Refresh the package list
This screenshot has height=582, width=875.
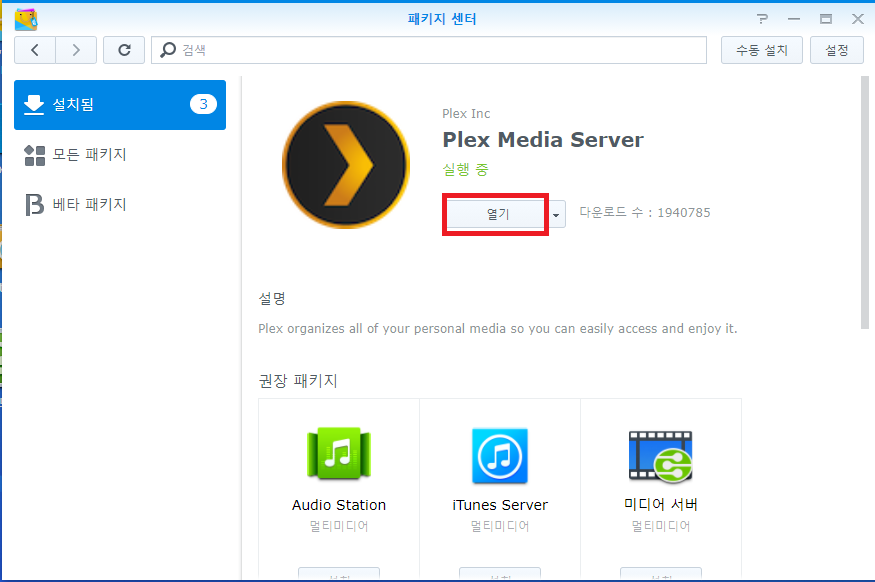(124, 50)
